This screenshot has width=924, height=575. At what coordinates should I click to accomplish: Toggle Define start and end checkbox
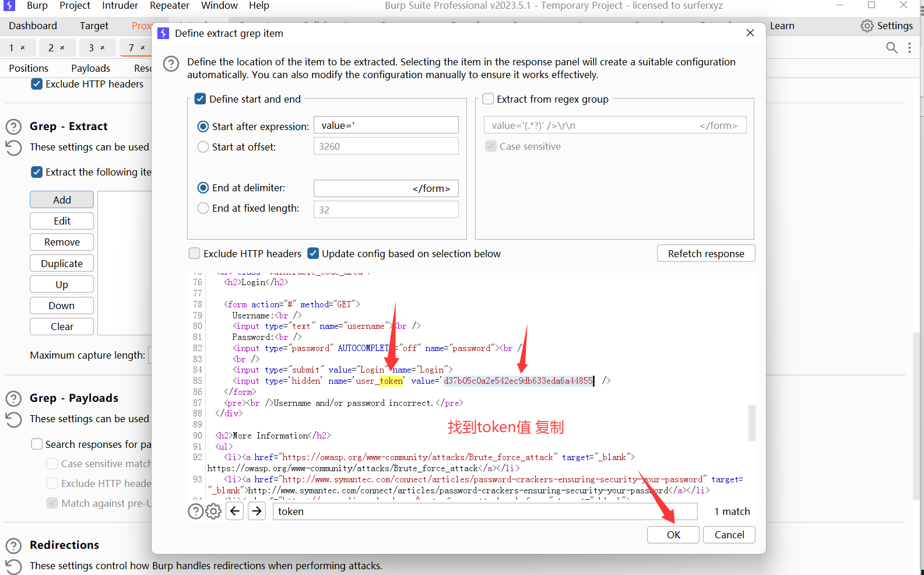(x=200, y=99)
